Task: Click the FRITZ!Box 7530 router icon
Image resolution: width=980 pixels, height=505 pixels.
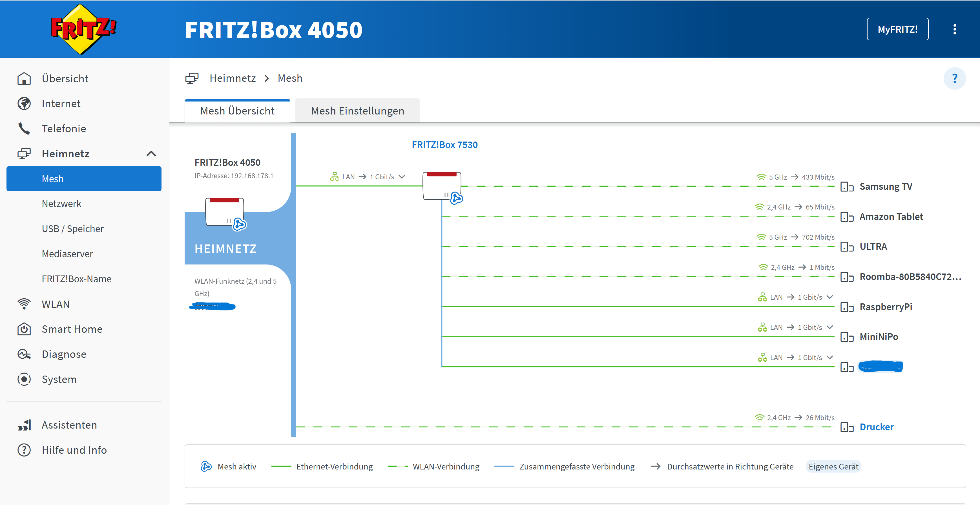Action: tap(442, 186)
